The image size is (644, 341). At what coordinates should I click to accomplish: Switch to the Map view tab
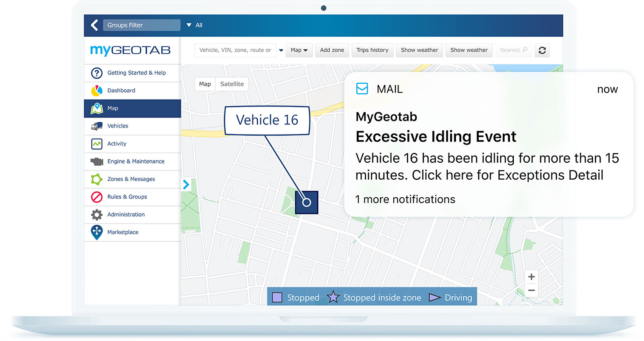pos(205,84)
